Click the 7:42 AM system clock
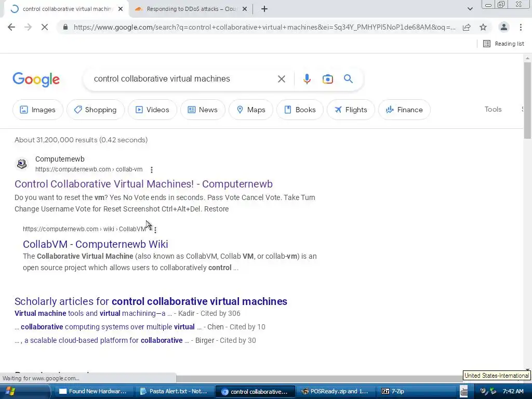Screen dimensions: 532x399 tap(513, 391)
